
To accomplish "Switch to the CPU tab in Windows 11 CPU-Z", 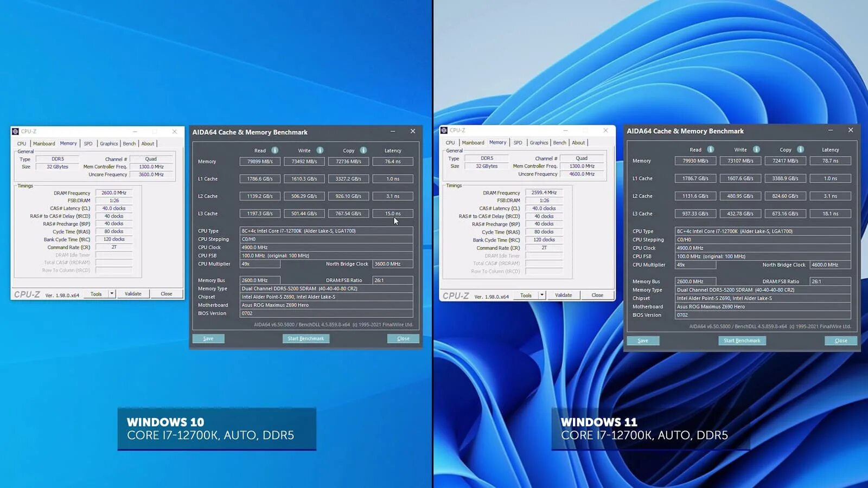I will point(450,143).
